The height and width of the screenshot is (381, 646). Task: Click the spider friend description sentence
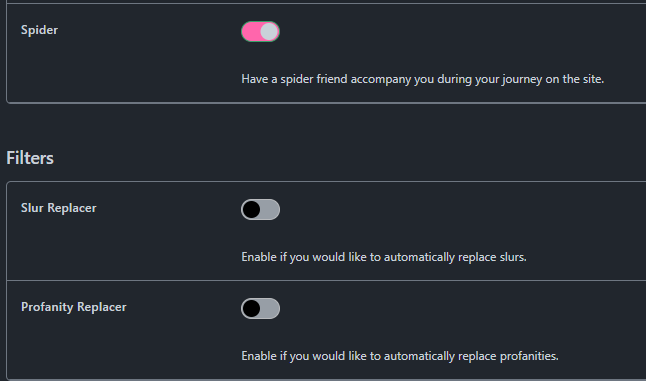click(x=423, y=79)
